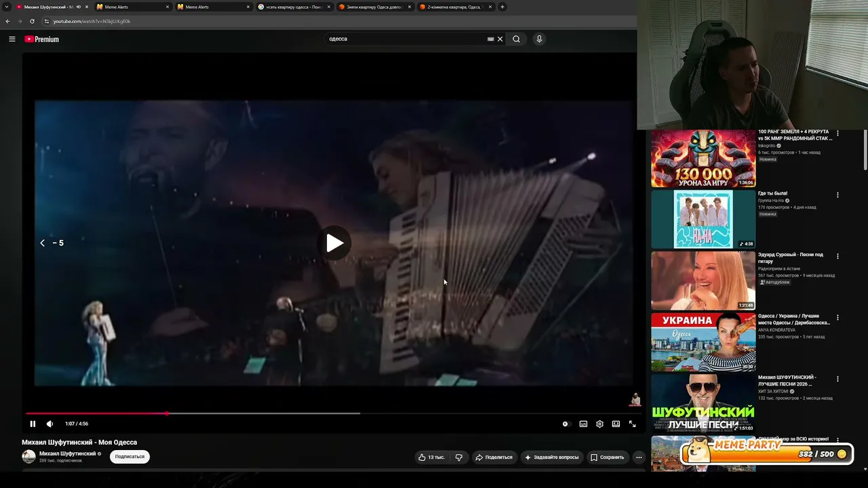Open the player settings gear
The image size is (868, 488).
pyautogui.click(x=599, y=424)
